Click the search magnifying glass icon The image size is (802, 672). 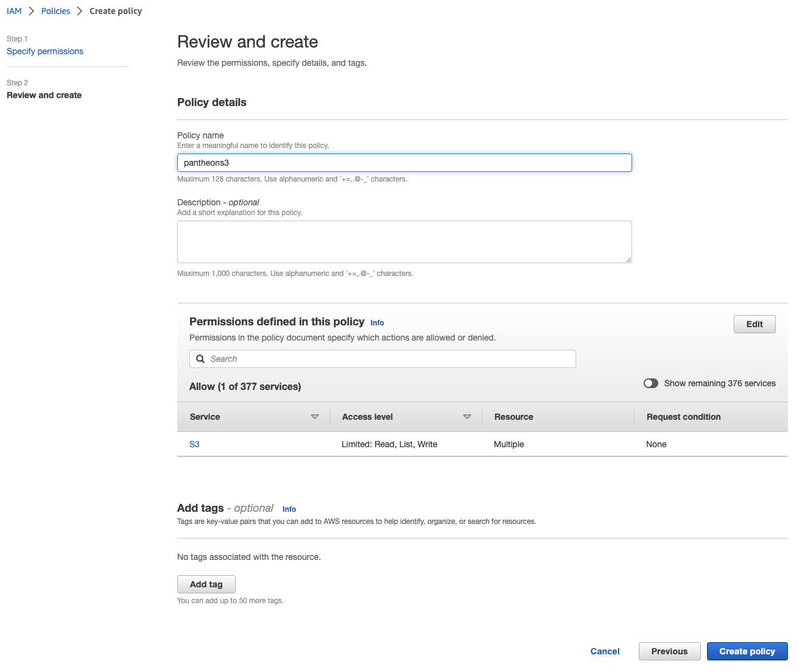coord(201,359)
